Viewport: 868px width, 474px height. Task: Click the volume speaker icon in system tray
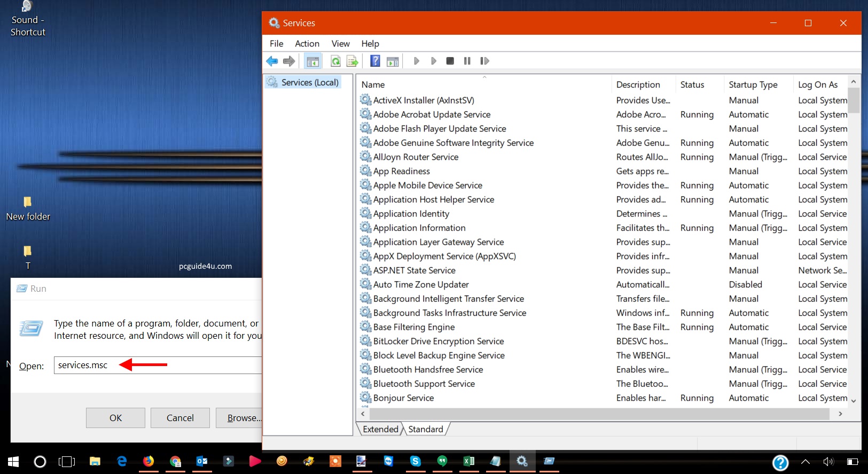coord(828,462)
